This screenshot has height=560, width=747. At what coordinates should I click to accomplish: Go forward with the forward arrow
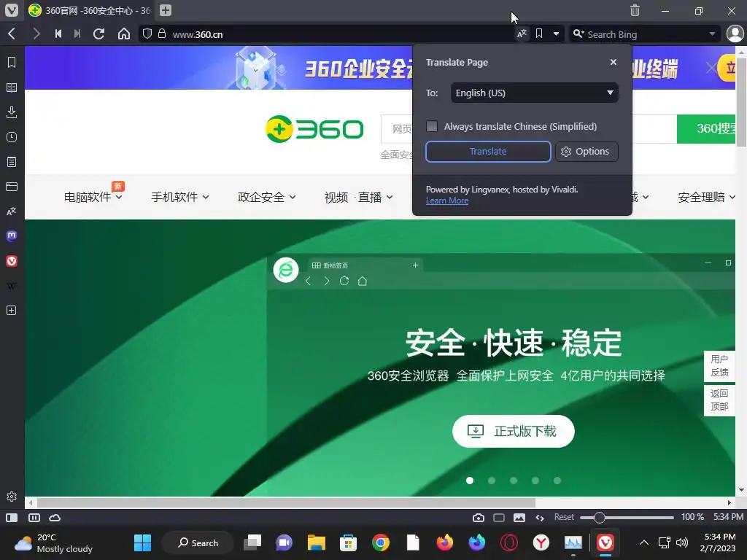(x=36, y=34)
